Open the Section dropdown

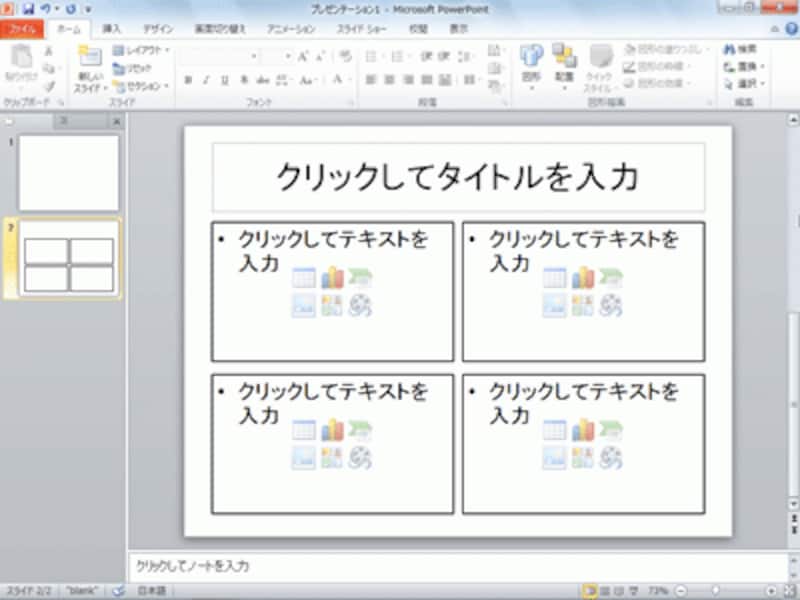pyautogui.click(x=141, y=86)
